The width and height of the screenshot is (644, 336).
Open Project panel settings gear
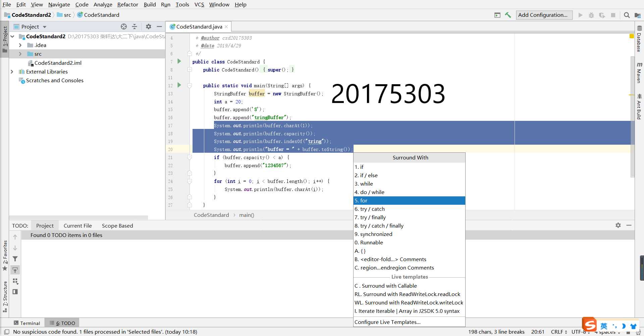point(149,27)
